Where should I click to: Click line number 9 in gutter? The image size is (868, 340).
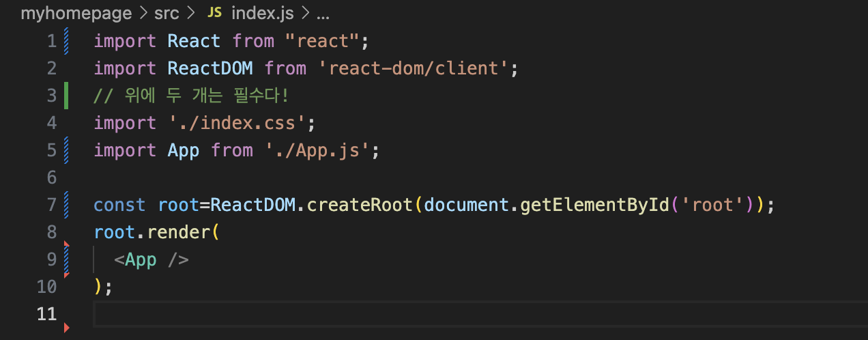[52, 259]
